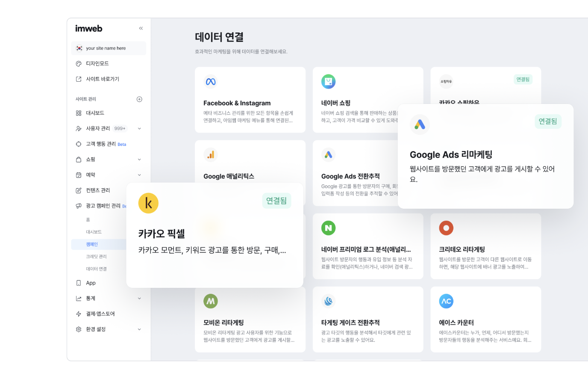Expand the 쇼핑 menu chevron

coord(139,160)
